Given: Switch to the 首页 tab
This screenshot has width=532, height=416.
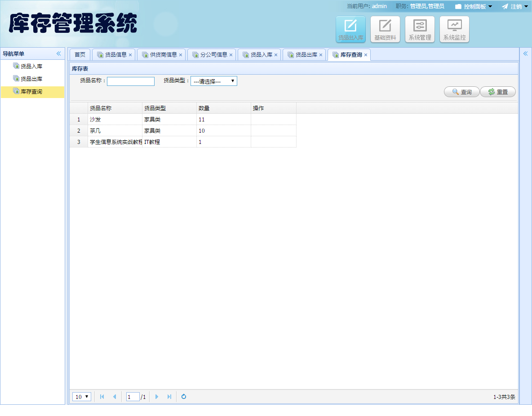Looking at the screenshot, I should [80, 55].
